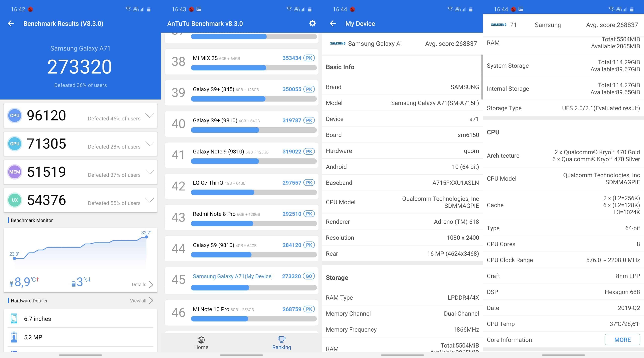
Task: Tap PK button for Galaxy S9+ (9810)
Action: (x=309, y=120)
